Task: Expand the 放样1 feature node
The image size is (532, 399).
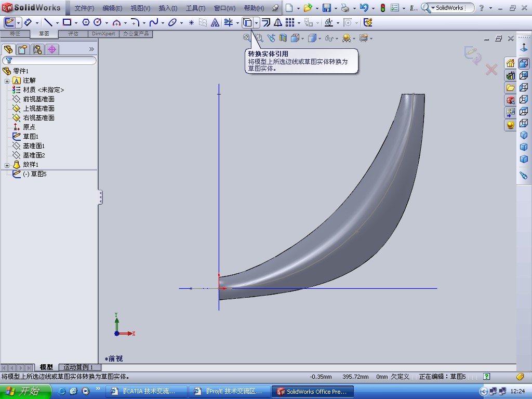Action: point(7,165)
